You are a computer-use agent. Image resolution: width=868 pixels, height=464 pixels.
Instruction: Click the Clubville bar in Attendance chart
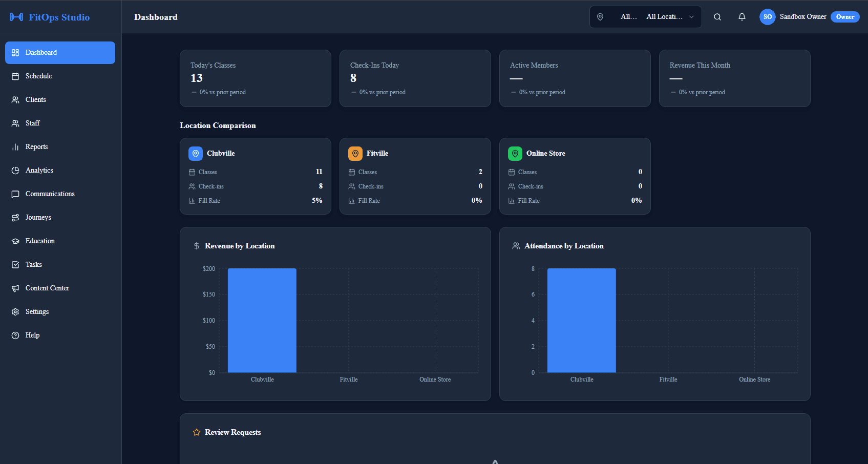[582, 320]
